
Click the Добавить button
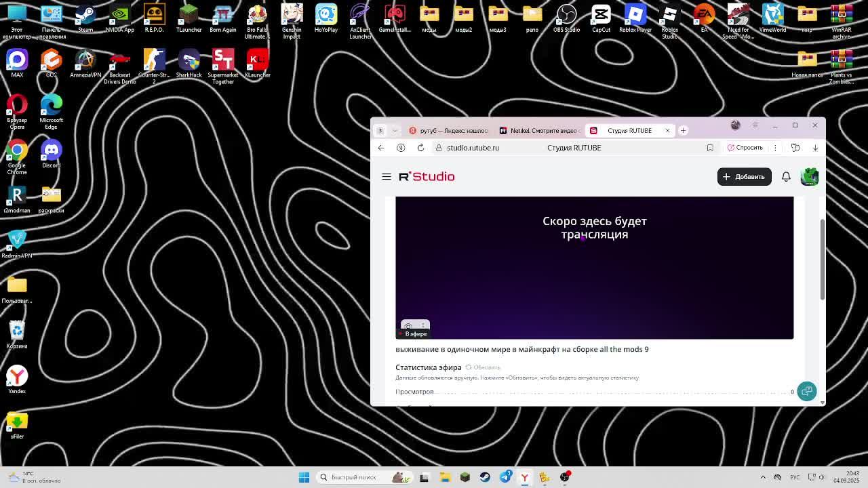coord(744,177)
